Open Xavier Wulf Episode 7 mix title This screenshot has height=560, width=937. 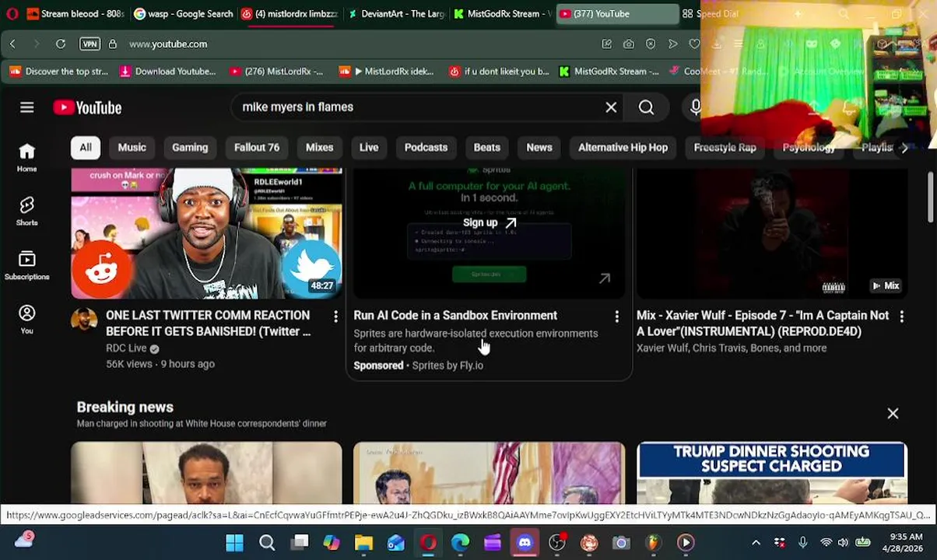click(x=763, y=324)
